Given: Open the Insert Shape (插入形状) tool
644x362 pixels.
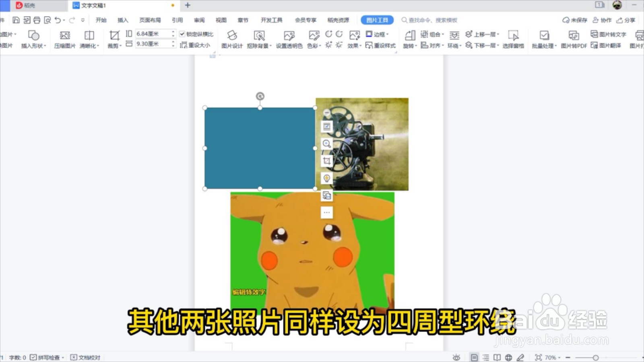Looking at the screenshot, I should coord(34,39).
